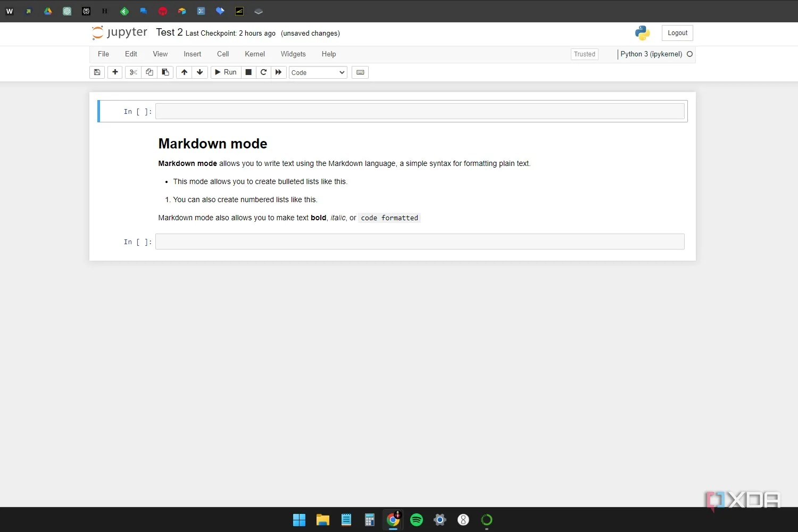Interrupt the kernel with stop button
Screen dimensions: 798x532
(248, 72)
